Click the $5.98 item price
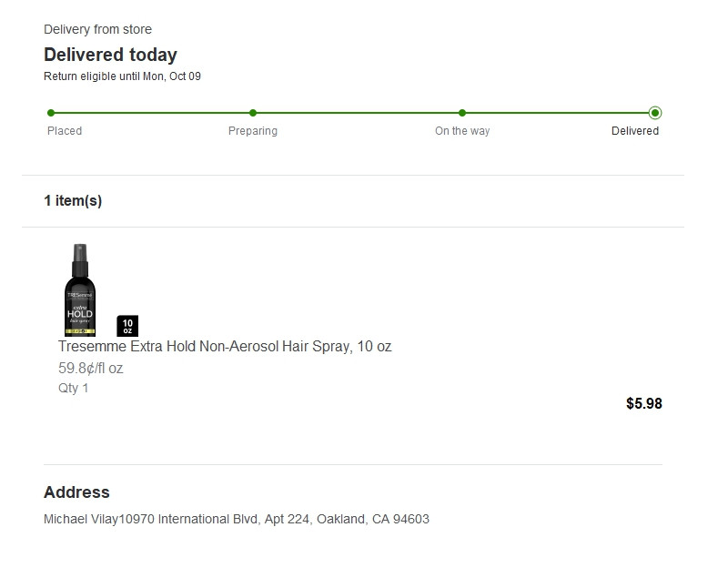Viewport: 728px width, 588px height. coord(644,403)
